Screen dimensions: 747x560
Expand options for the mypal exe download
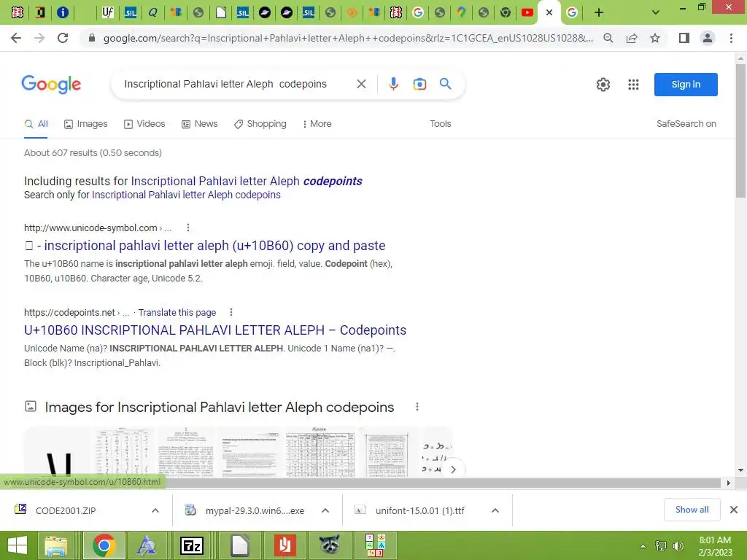[325, 510]
